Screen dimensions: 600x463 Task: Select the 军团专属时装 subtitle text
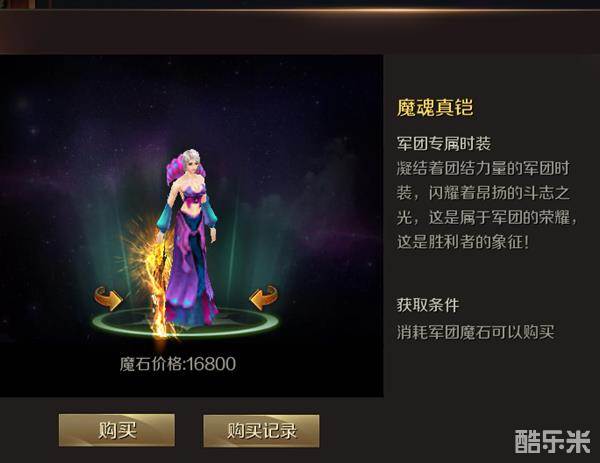coord(444,143)
